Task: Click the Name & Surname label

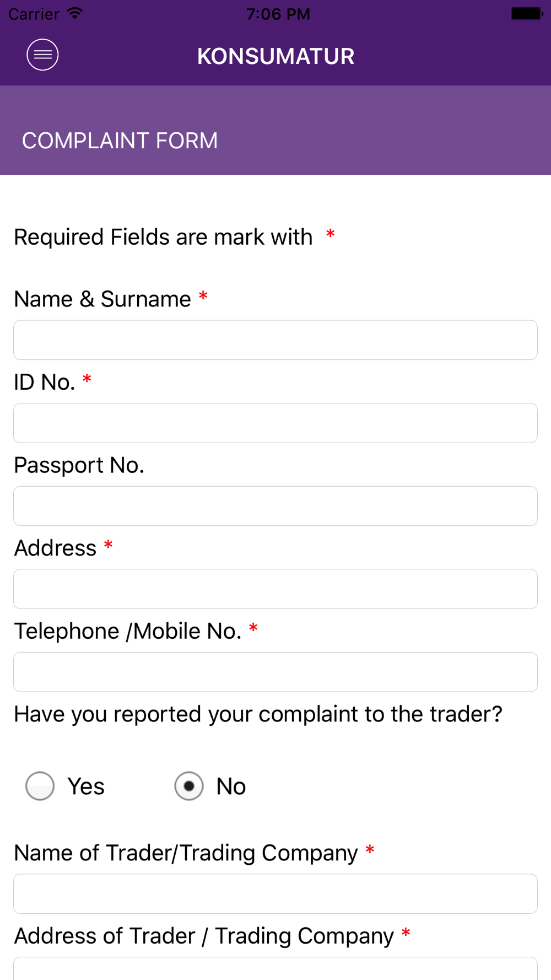Action: point(102,299)
